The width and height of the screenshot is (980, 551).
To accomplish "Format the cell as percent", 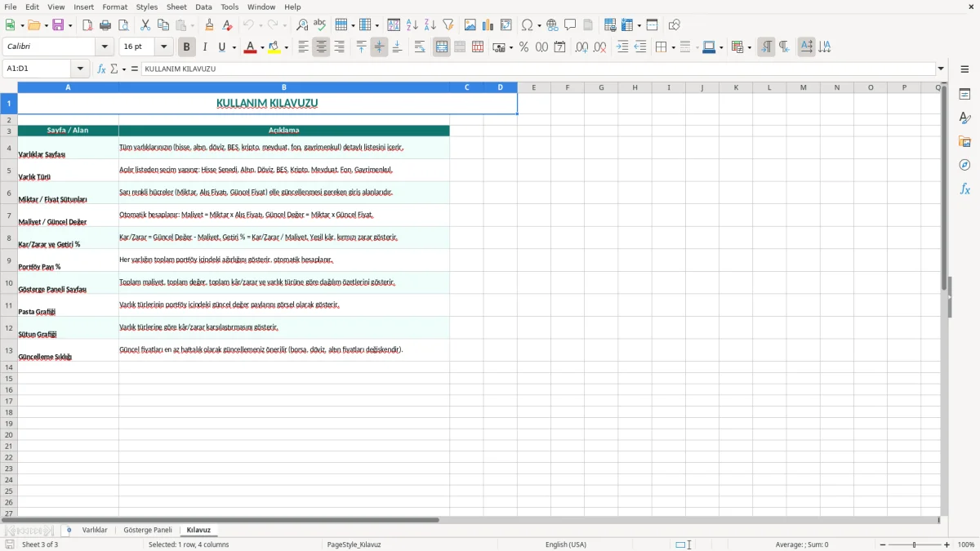I will coord(523,47).
